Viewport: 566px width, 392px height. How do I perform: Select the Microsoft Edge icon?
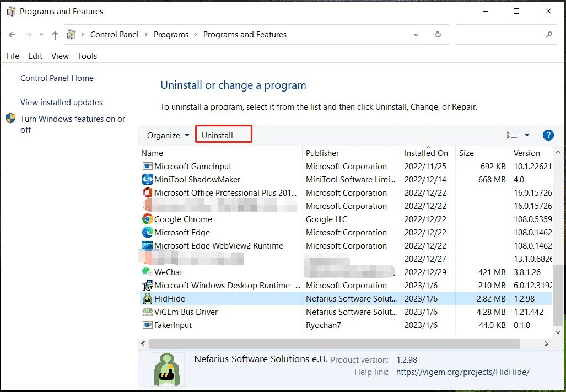tap(147, 233)
